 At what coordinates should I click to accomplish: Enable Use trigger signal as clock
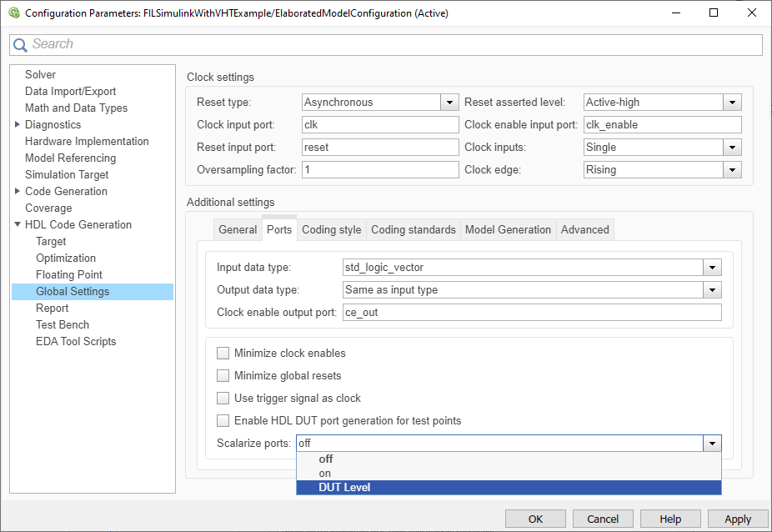[223, 398]
